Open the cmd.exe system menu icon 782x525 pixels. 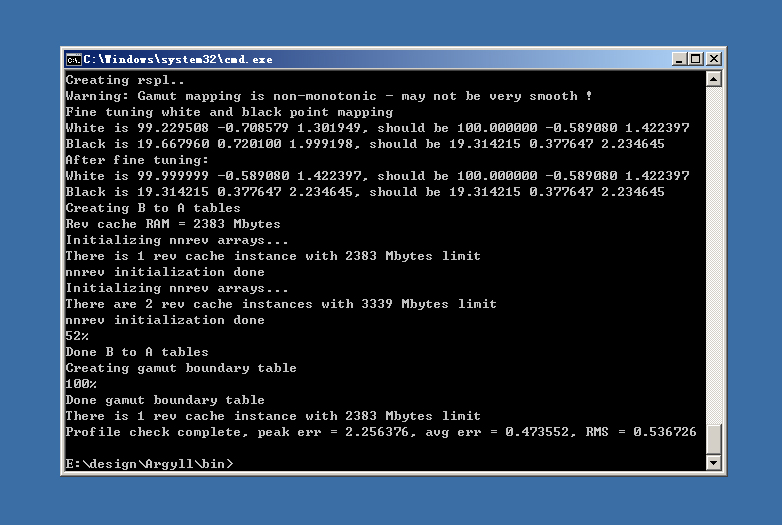click(73, 59)
